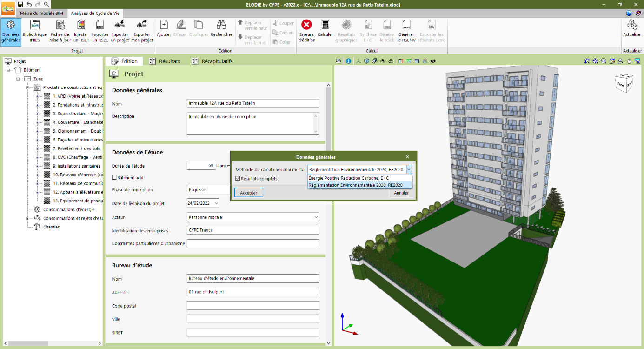
Task: Click the zoom extents icon in 3D view
Action: [596, 61]
